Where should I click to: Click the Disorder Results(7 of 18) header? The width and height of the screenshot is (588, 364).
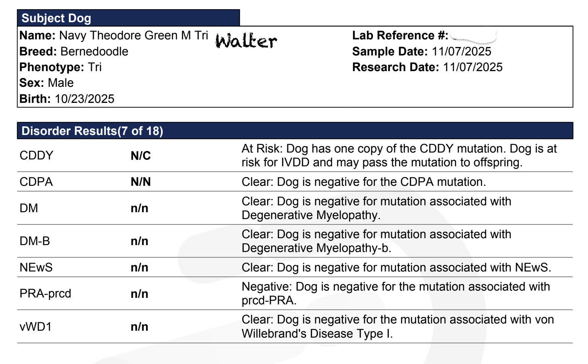coord(295,131)
